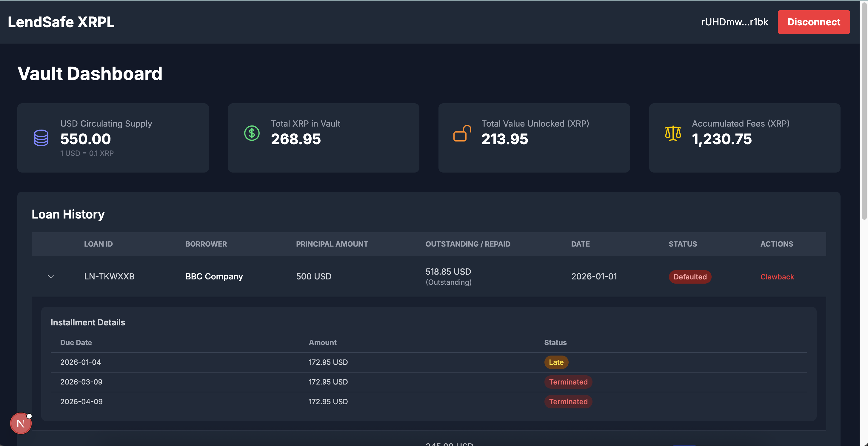Click wallet address rUHDmw...r1bk

pos(734,22)
